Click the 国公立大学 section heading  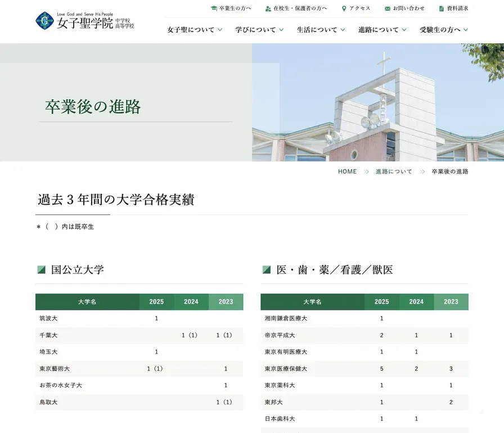[x=78, y=269]
